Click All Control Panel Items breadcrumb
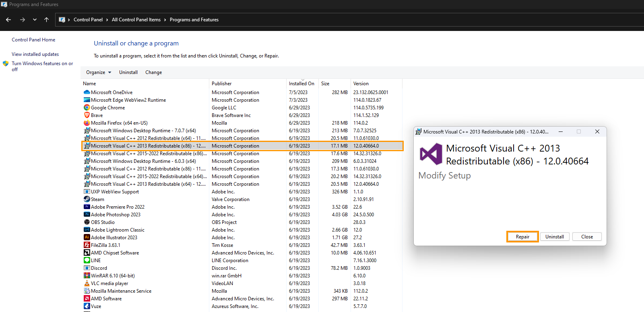This screenshot has width=644, height=312. click(136, 20)
